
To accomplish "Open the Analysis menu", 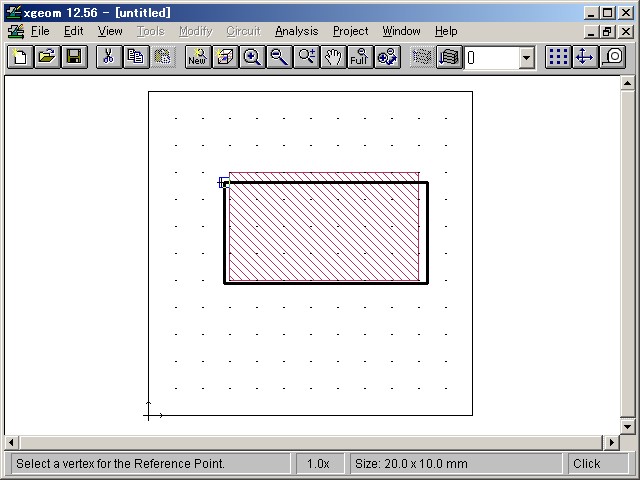I will (296, 31).
